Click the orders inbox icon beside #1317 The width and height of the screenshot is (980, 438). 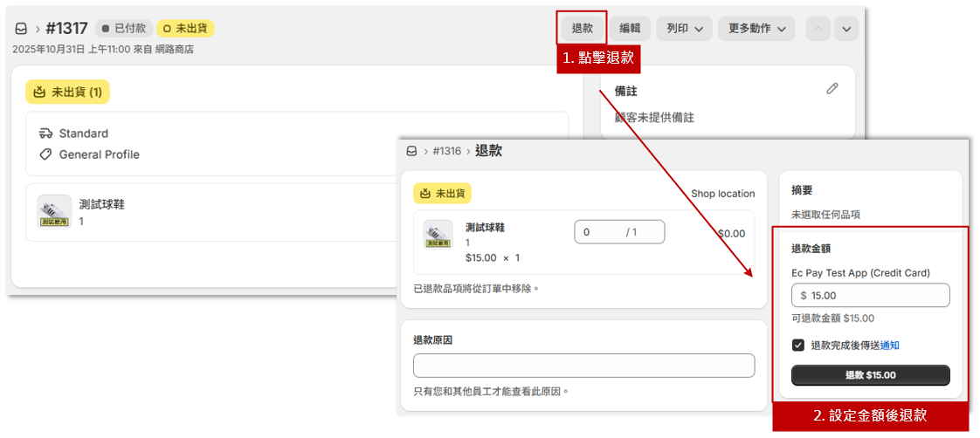tap(21, 29)
